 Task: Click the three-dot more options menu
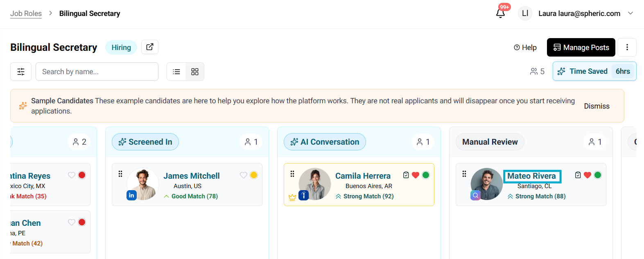click(x=627, y=47)
